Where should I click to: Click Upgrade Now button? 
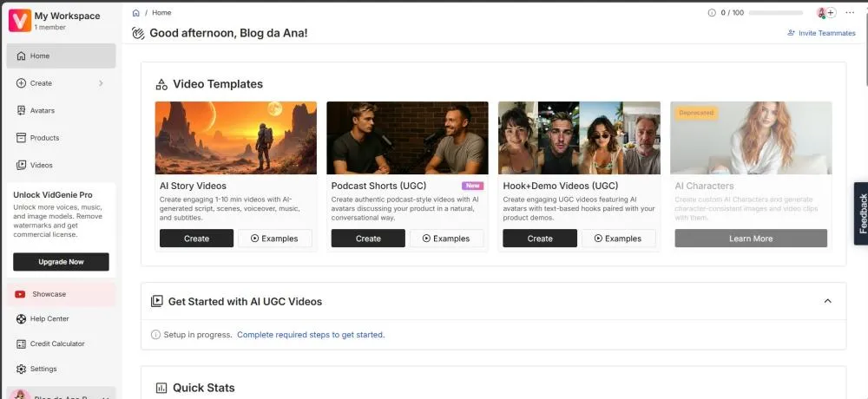[x=61, y=262]
